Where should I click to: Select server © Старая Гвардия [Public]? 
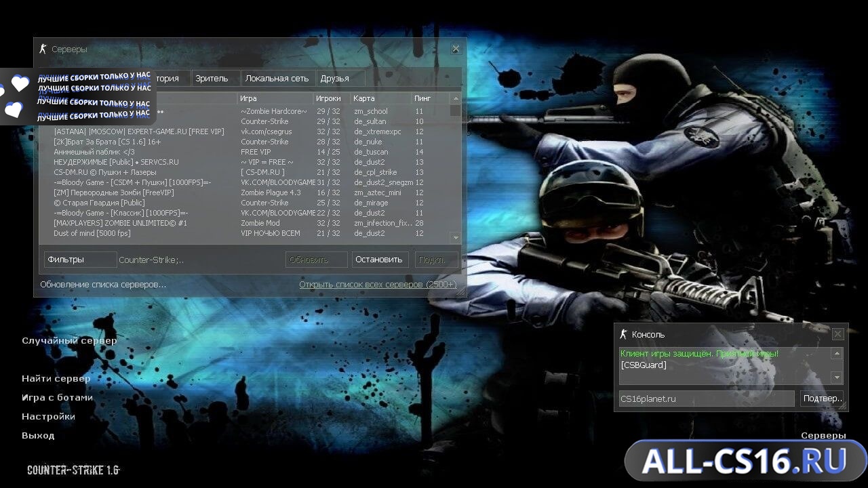pyautogui.click(x=99, y=203)
